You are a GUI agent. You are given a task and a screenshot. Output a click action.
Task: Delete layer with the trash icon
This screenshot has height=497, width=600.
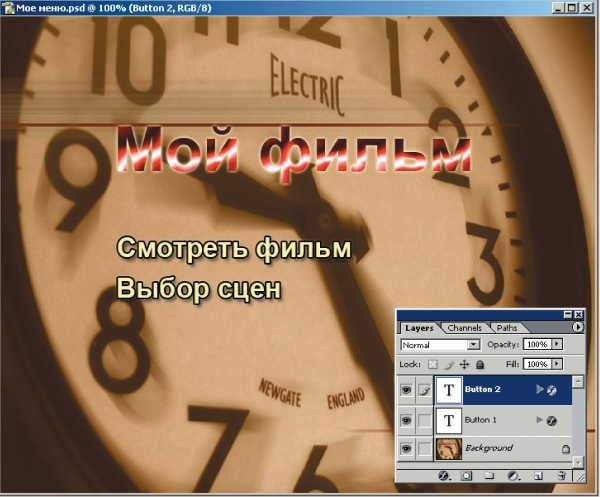click(561, 476)
